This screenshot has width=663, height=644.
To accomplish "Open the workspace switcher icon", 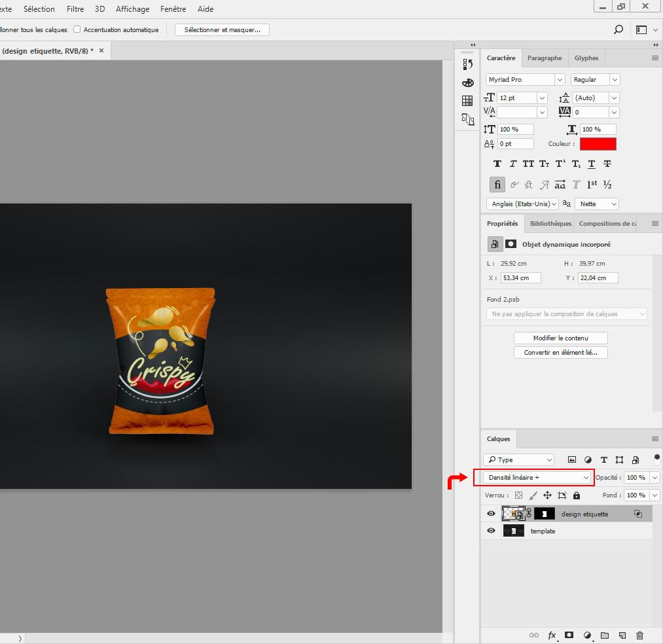I will [x=641, y=29].
